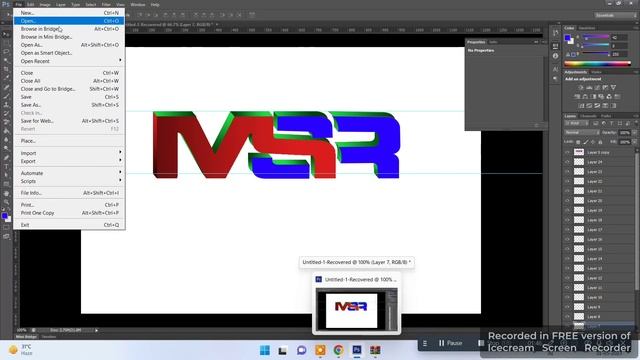
Task: Choose Open... from the File menu
Action: pyautogui.click(x=69, y=21)
